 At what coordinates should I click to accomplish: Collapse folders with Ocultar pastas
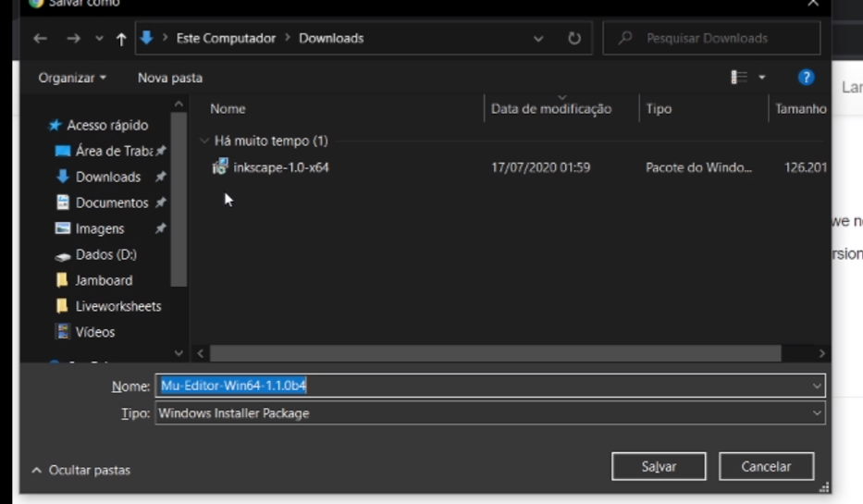click(80, 470)
